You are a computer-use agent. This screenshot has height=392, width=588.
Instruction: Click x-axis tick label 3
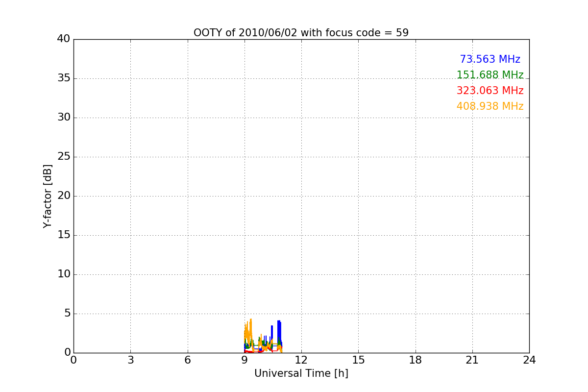point(130,360)
